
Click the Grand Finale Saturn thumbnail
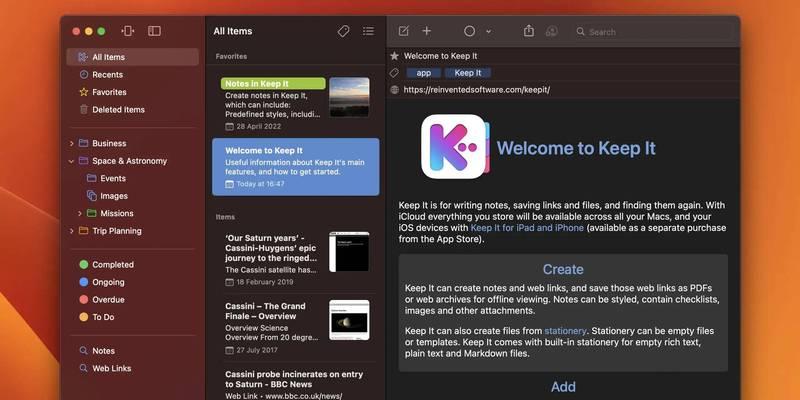(349, 320)
